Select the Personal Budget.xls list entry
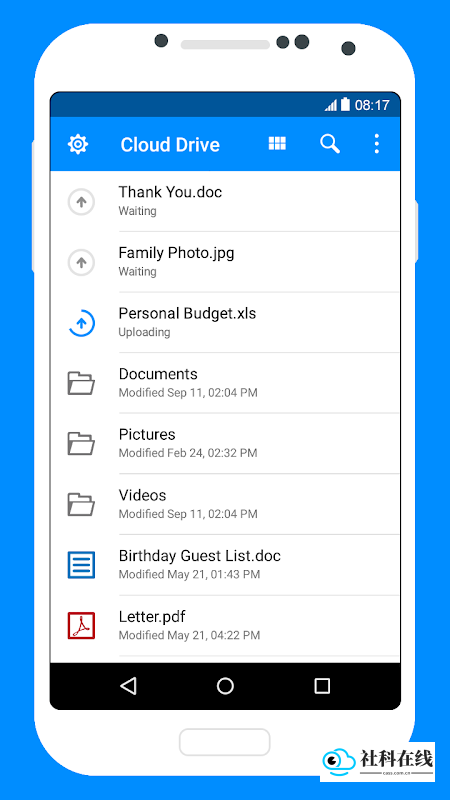Viewport: 450px width, 800px height. [x=225, y=322]
